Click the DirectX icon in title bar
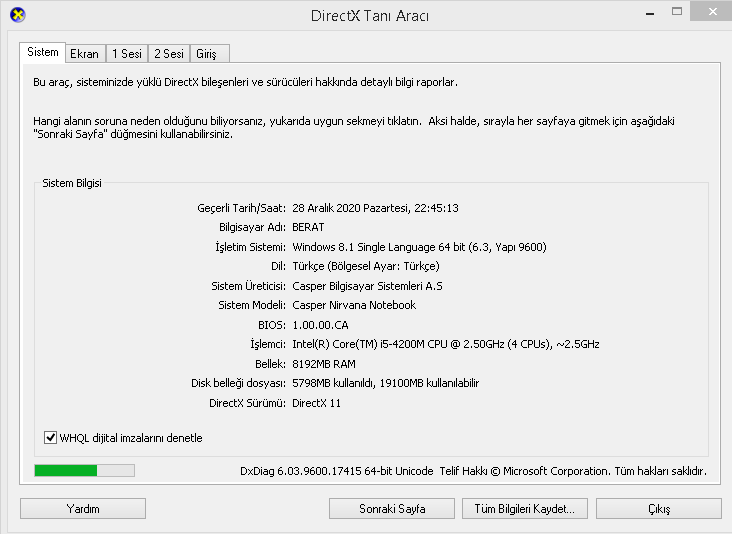This screenshot has height=534, width=732. [18, 15]
